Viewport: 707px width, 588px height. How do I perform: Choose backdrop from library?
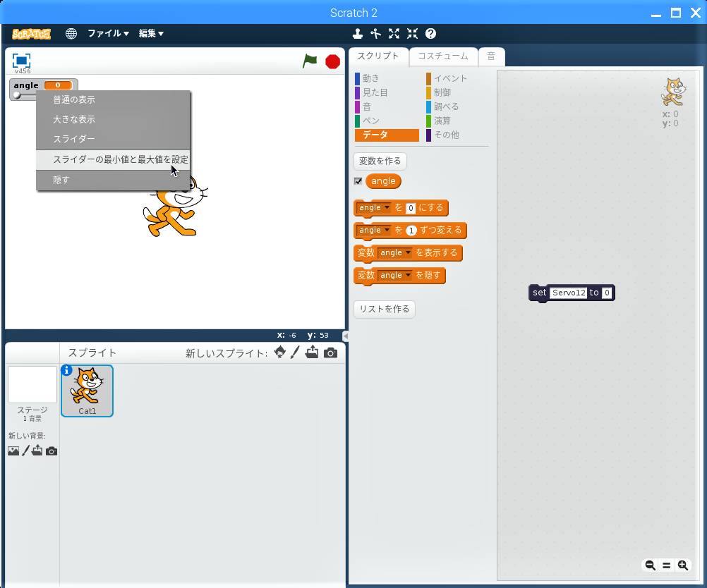pyautogui.click(x=13, y=451)
